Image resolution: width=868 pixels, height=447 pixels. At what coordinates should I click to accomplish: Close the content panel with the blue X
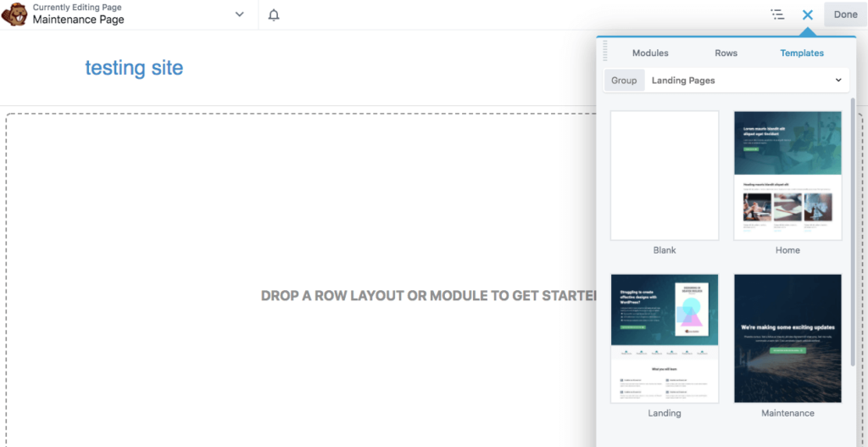click(808, 14)
